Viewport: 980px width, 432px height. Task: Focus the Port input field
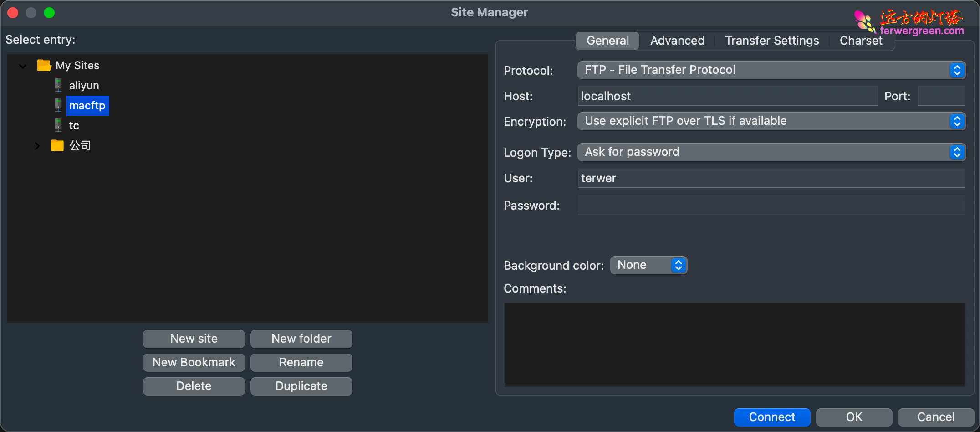point(941,96)
